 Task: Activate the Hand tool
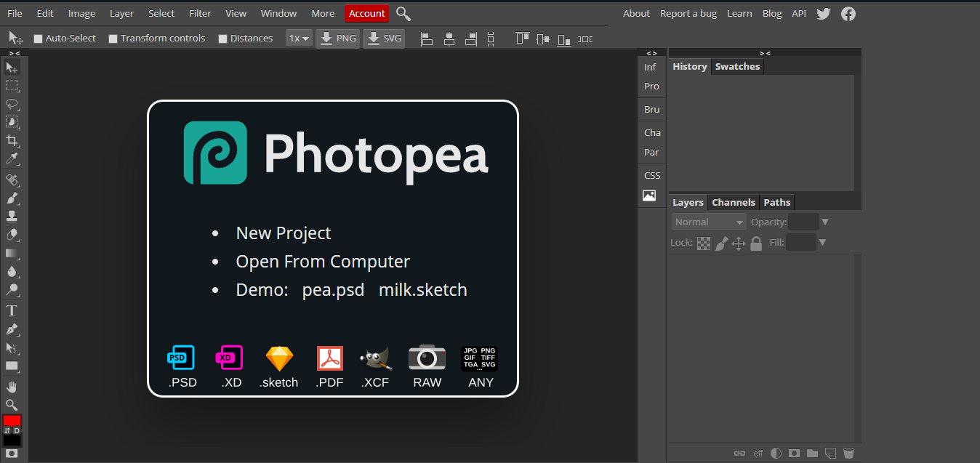[12, 387]
